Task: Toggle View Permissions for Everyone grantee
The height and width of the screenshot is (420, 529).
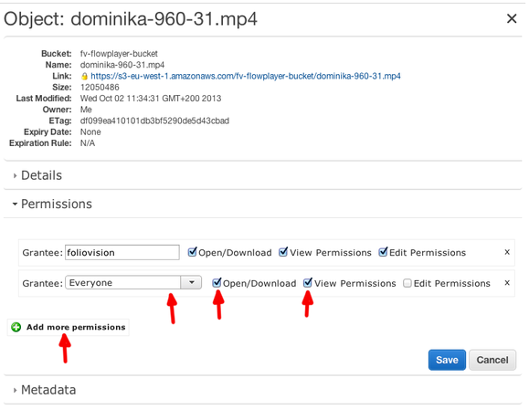Action: [x=308, y=282]
